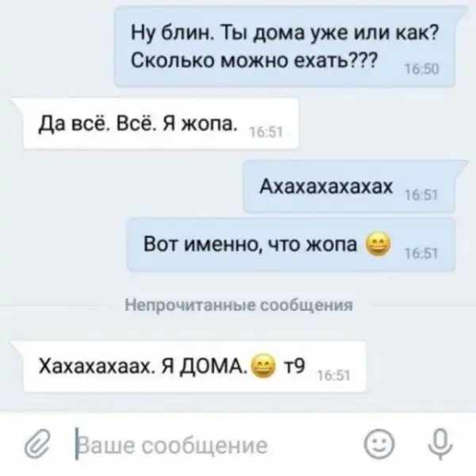The image size is (476, 476).
Task: Tap the 'Вот именно, что жопа' message
Action: click(x=291, y=244)
